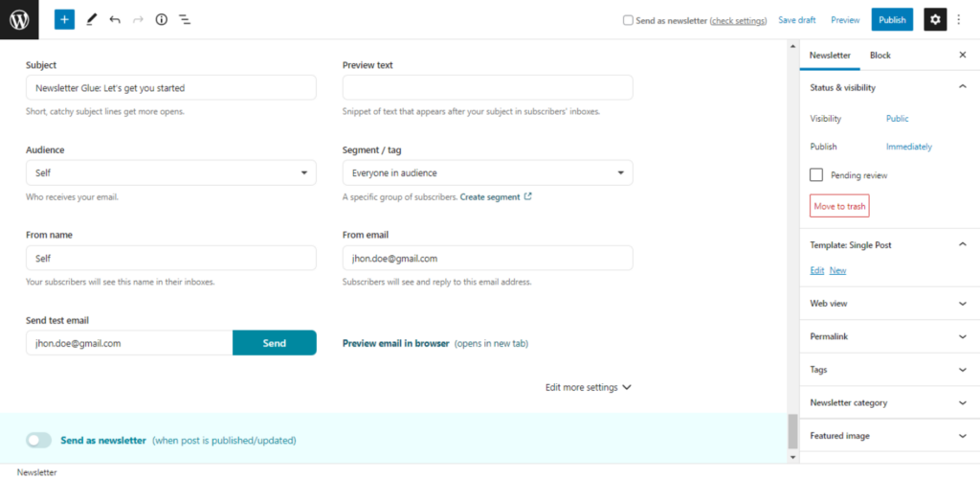Image resolution: width=980 pixels, height=479 pixels.
Task: Click the teal Send button
Action: pos(275,343)
